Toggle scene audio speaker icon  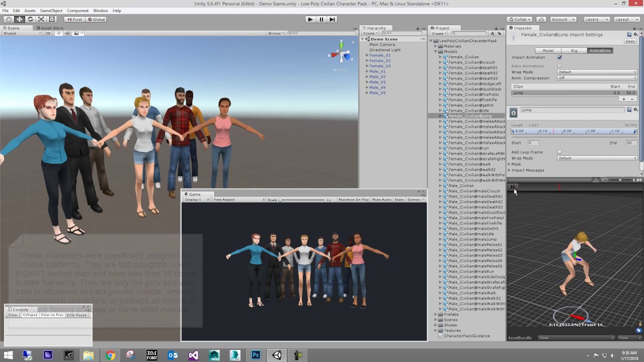click(68, 33)
